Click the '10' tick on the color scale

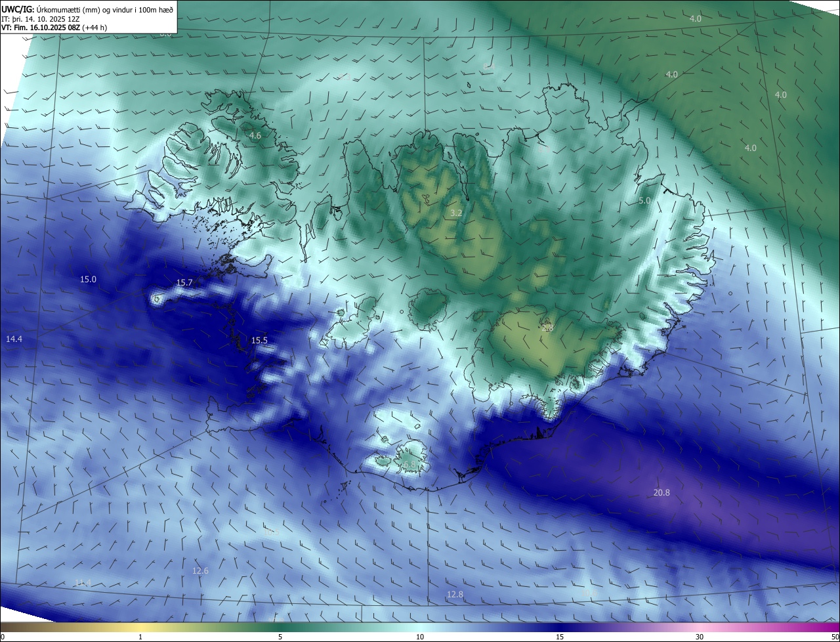coord(420,637)
